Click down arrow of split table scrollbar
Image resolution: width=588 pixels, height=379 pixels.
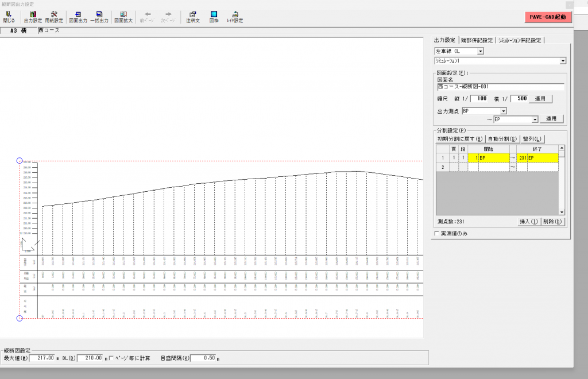tap(562, 212)
